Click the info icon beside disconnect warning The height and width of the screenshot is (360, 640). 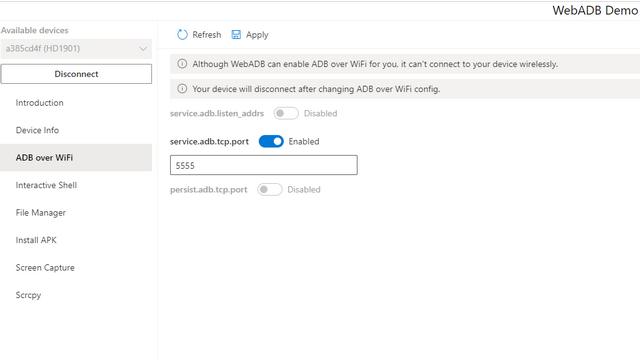(x=182, y=89)
